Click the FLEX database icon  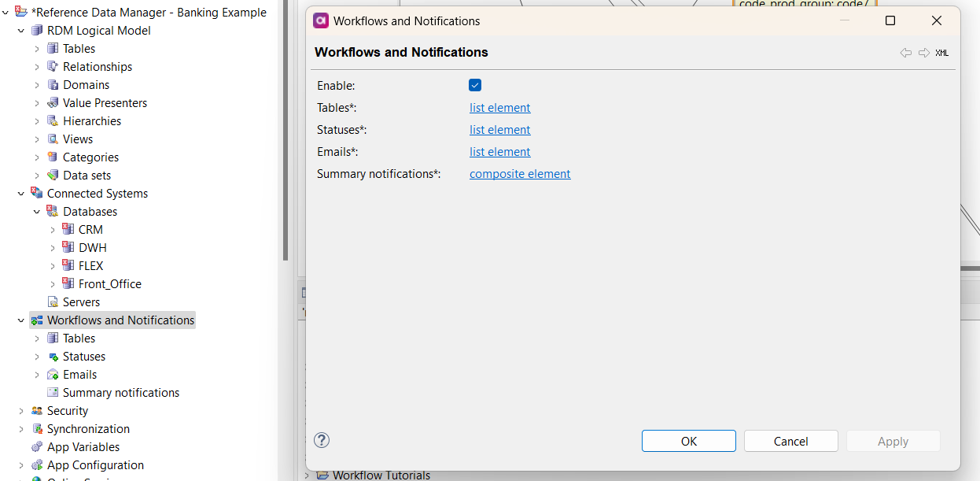pos(68,265)
